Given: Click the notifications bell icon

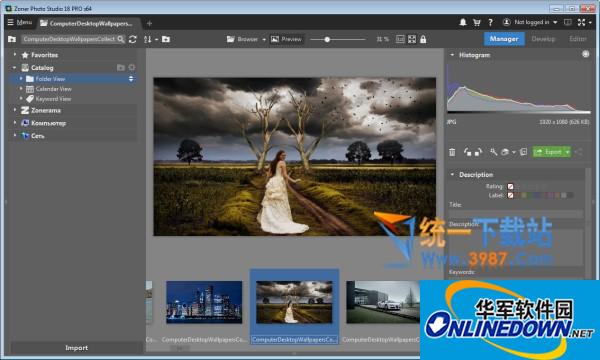Looking at the screenshot, I should [463, 22].
